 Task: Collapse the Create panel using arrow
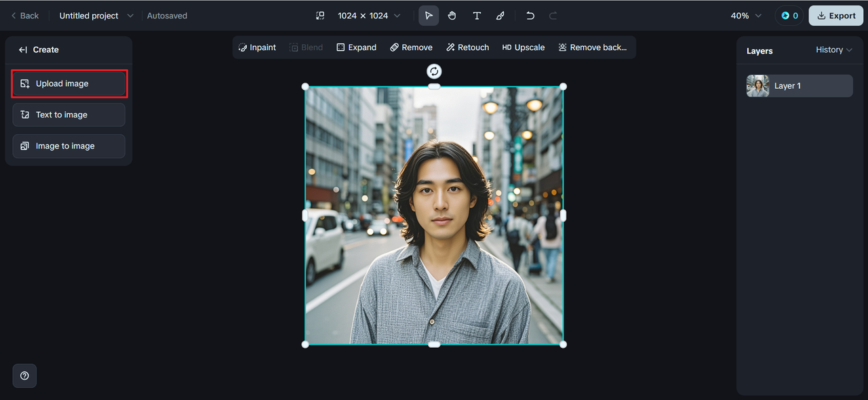coord(23,49)
